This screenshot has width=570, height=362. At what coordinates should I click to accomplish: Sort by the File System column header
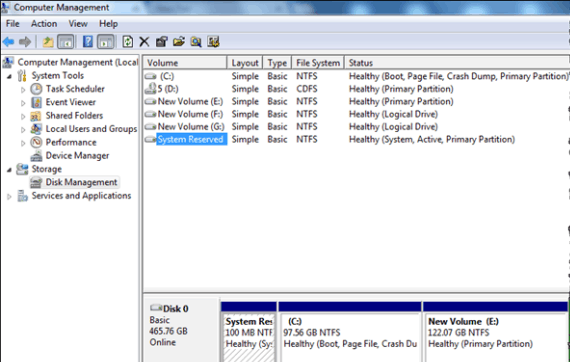pyautogui.click(x=318, y=63)
